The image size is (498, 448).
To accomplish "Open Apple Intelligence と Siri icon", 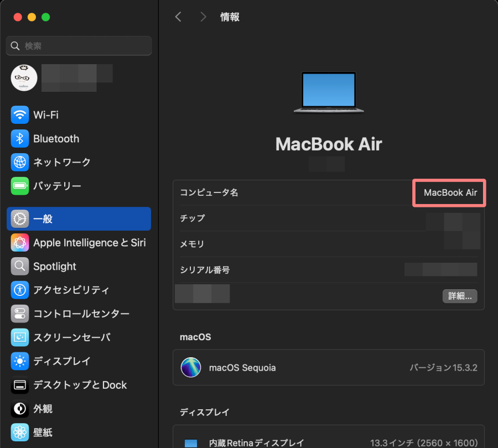I will pyautogui.click(x=20, y=243).
